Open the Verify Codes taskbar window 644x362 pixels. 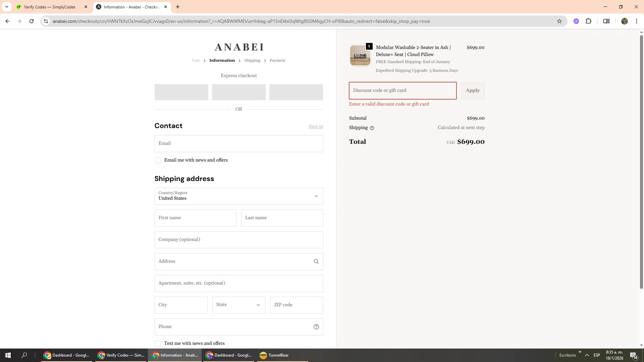point(121,355)
